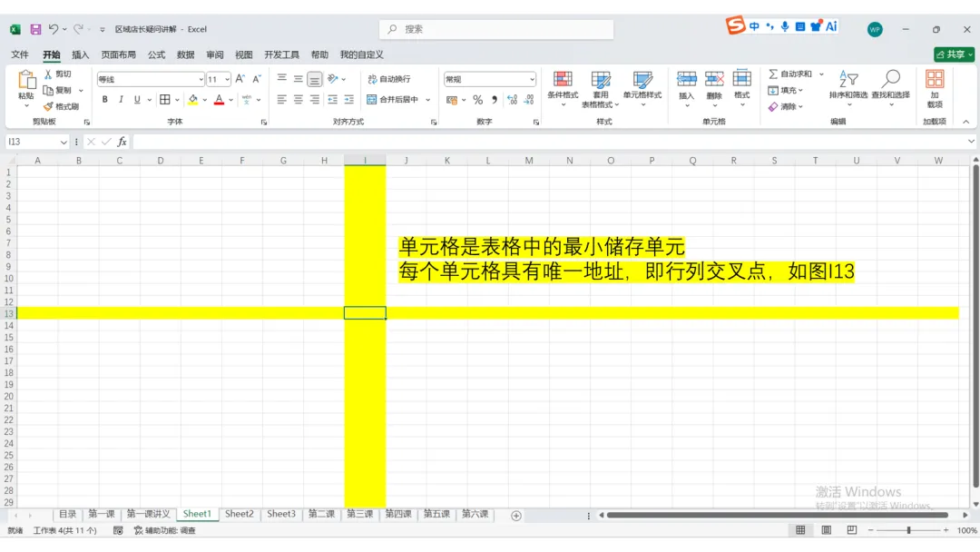The image size is (980, 552).
Task: Zoom in with plus button
Action: point(946,530)
